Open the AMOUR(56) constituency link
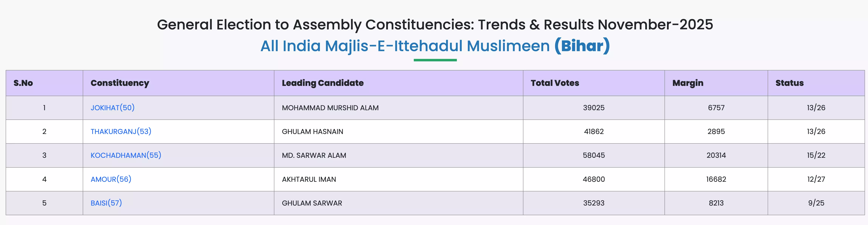868x225 pixels. point(111,179)
